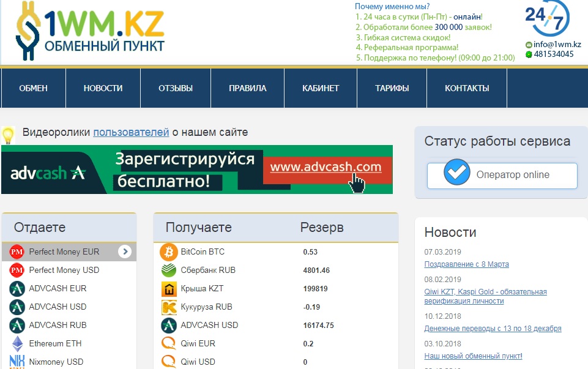
Task: Click the -0.19 reserve value
Action: (311, 307)
